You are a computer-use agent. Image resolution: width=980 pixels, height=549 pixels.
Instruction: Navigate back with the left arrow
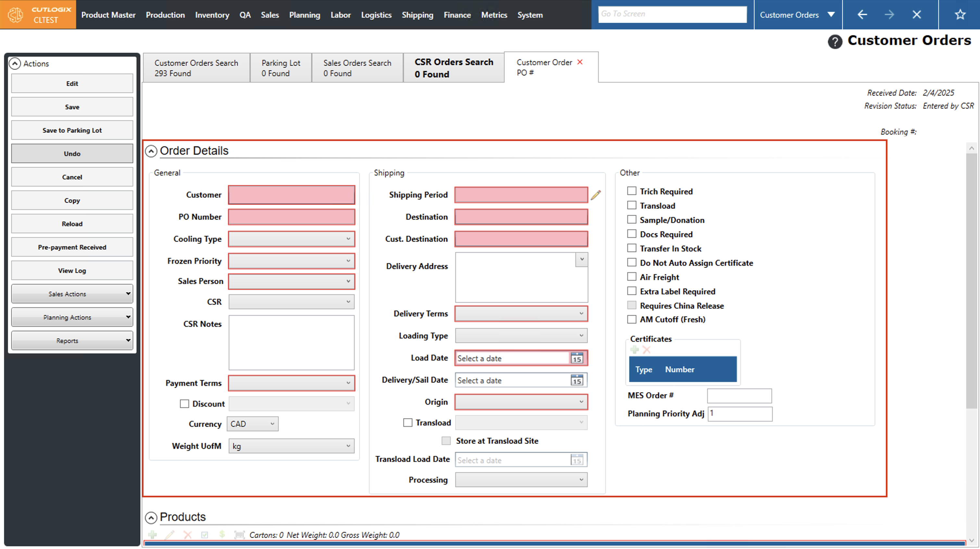pos(862,15)
